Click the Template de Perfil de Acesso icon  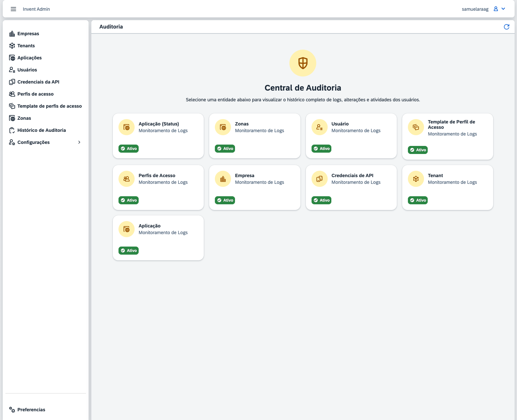416,127
